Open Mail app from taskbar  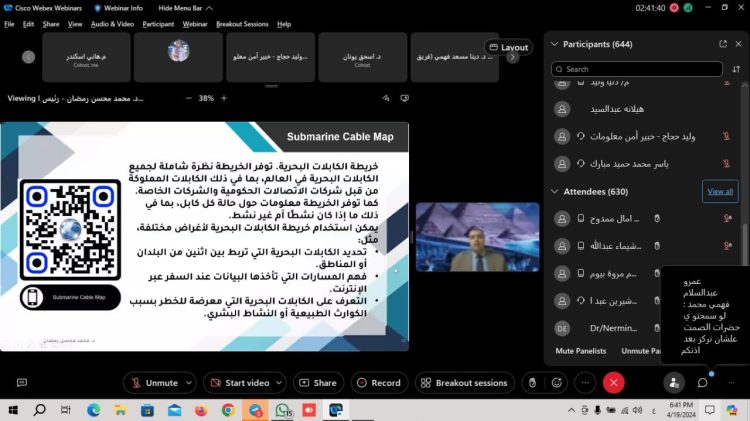pos(174,410)
